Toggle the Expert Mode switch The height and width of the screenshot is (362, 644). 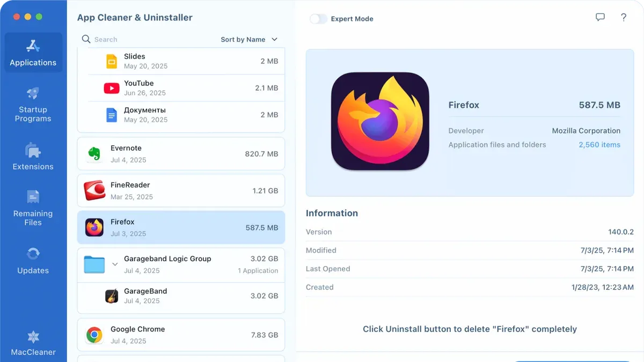318,19
